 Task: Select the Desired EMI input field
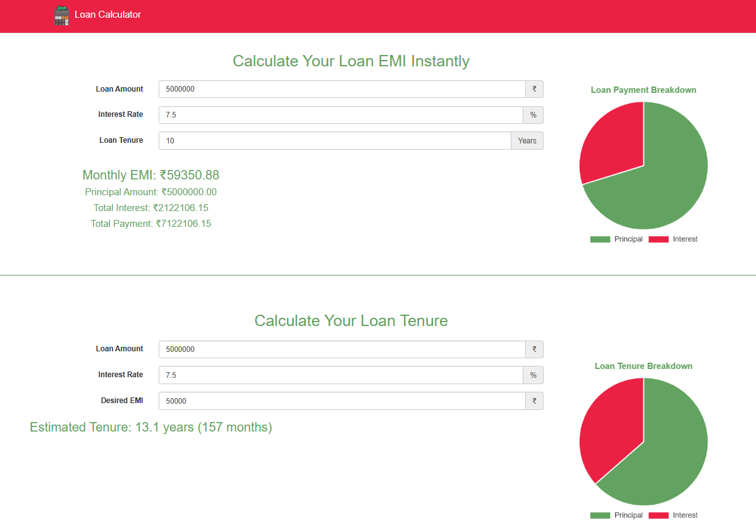341,401
